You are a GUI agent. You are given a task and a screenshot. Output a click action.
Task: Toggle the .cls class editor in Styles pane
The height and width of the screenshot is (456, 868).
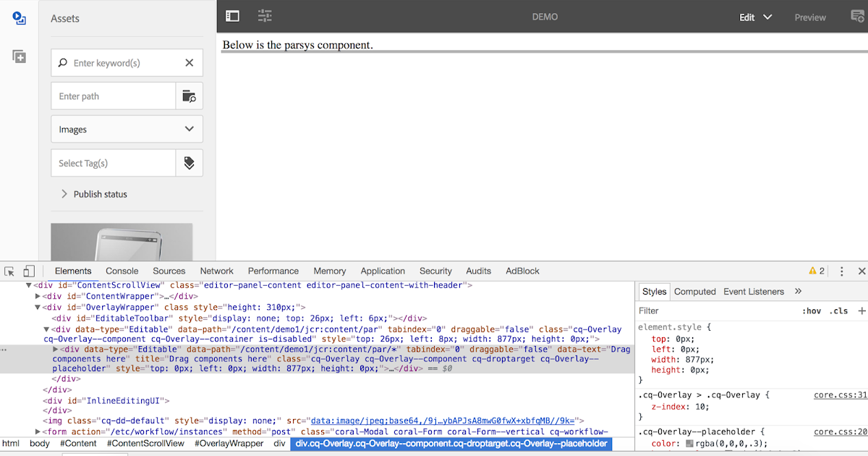pyautogui.click(x=839, y=311)
